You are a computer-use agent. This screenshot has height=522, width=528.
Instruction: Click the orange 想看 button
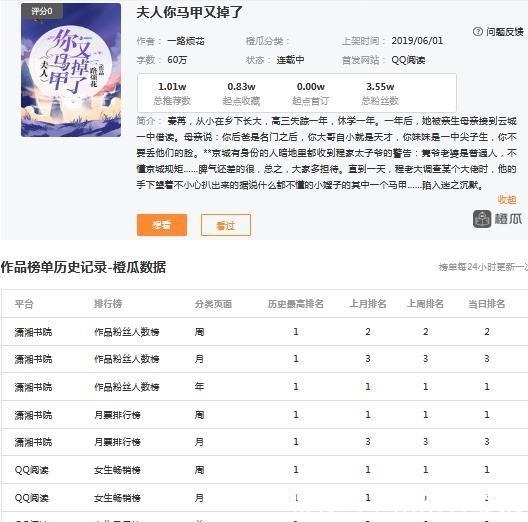162,225
